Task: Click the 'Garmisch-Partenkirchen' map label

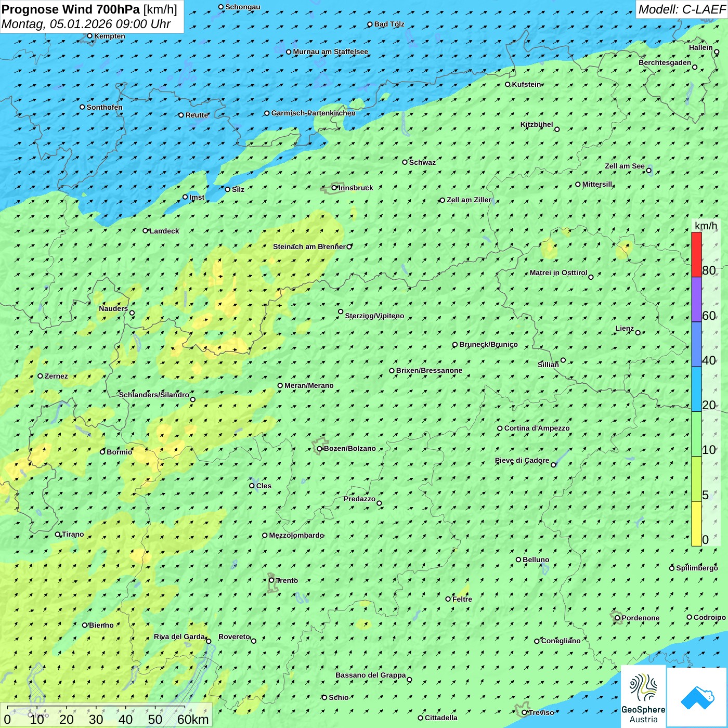Action: [313, 113]
